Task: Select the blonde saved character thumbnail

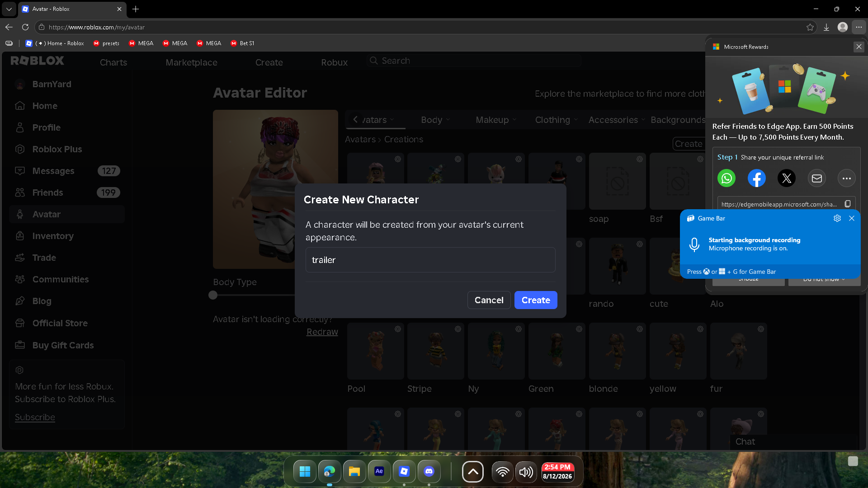Action: [x=617, y=351]
